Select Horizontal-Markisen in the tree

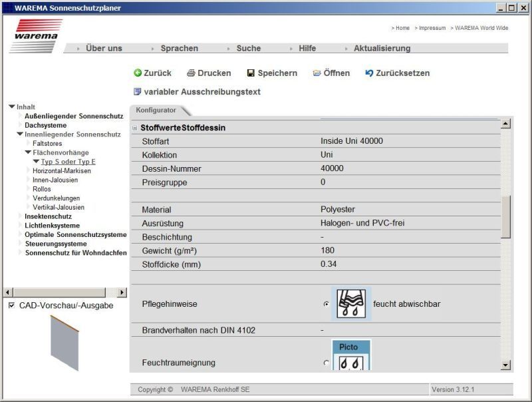(62, 171)
